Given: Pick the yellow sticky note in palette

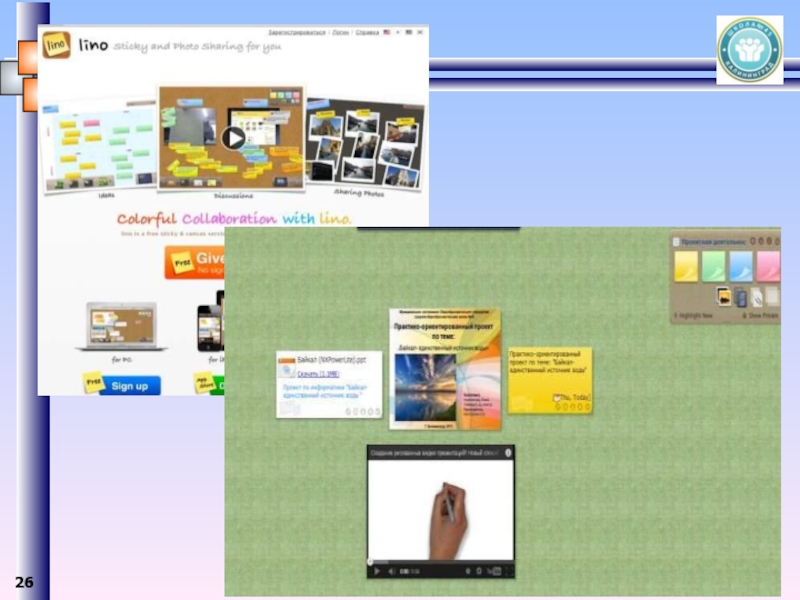Looking at the screenshot, I should [x=685, y=266].
